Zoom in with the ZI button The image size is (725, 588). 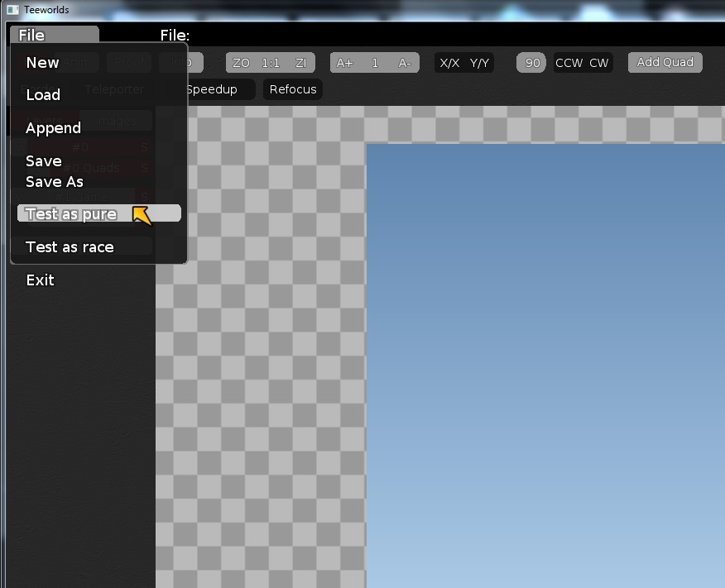pyautogui.click(x=300, y=63)
